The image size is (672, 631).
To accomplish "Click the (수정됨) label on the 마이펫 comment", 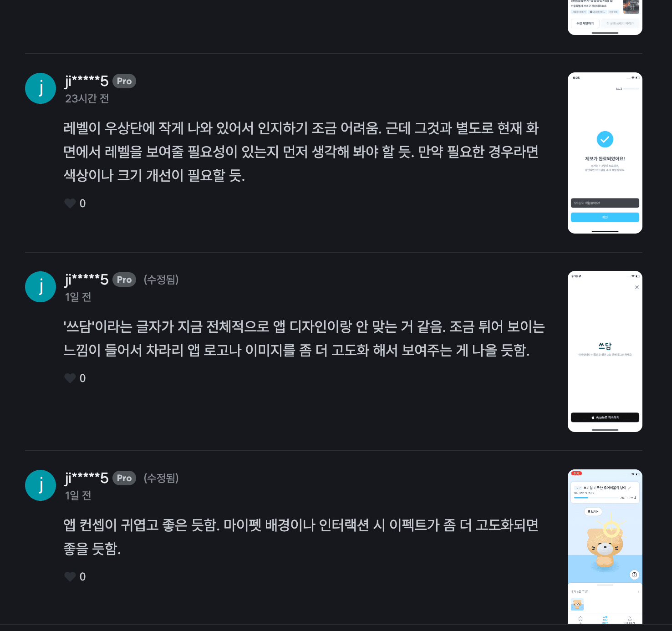I will 161,478.
